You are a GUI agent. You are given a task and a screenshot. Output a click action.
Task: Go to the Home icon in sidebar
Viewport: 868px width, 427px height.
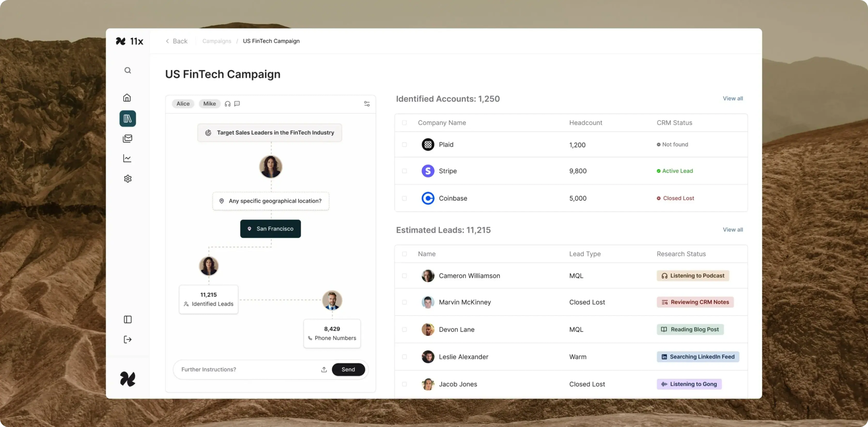tap(127, 98)
